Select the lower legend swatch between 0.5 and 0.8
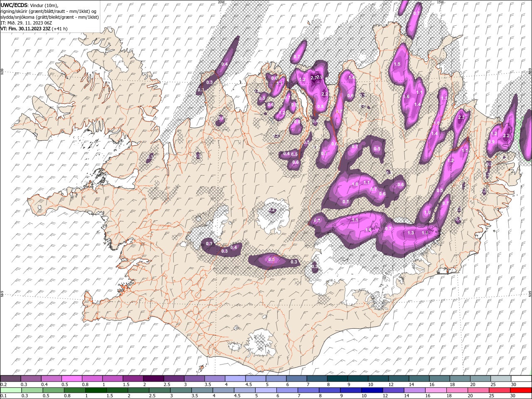The image size is (532, 399). coord(53,390)
